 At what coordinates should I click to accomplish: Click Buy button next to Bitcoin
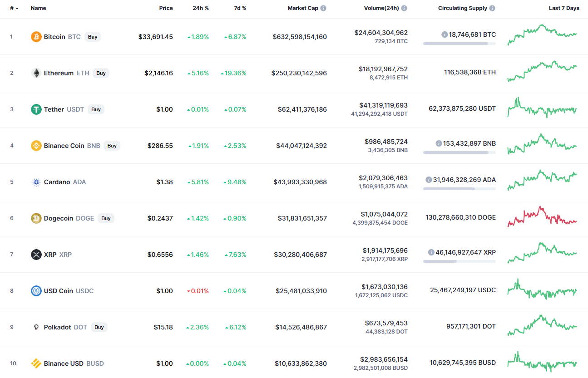[x=93, y=37]
